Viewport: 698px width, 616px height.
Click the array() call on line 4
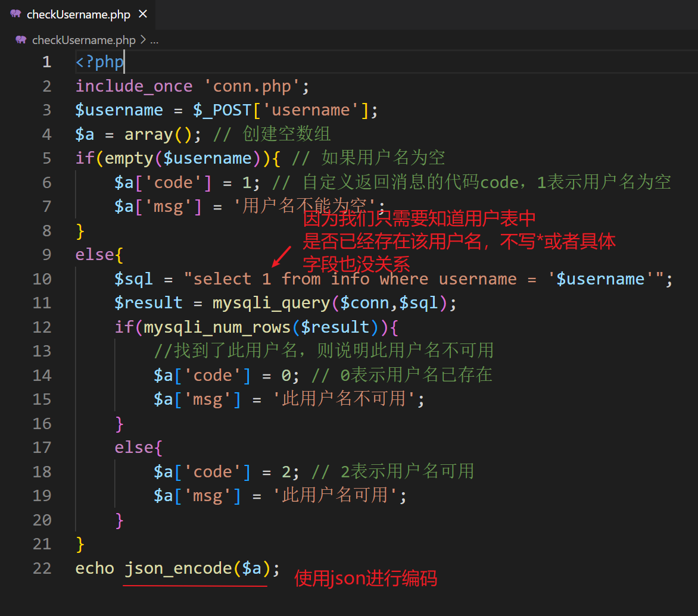pyautogui.click(x=158, y=135)
